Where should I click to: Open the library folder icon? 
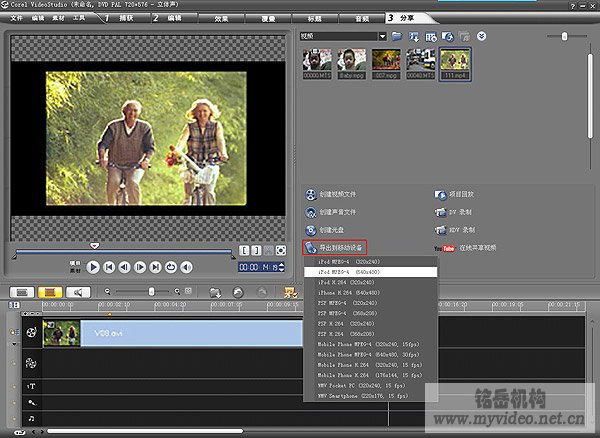[x=397, y=36]
